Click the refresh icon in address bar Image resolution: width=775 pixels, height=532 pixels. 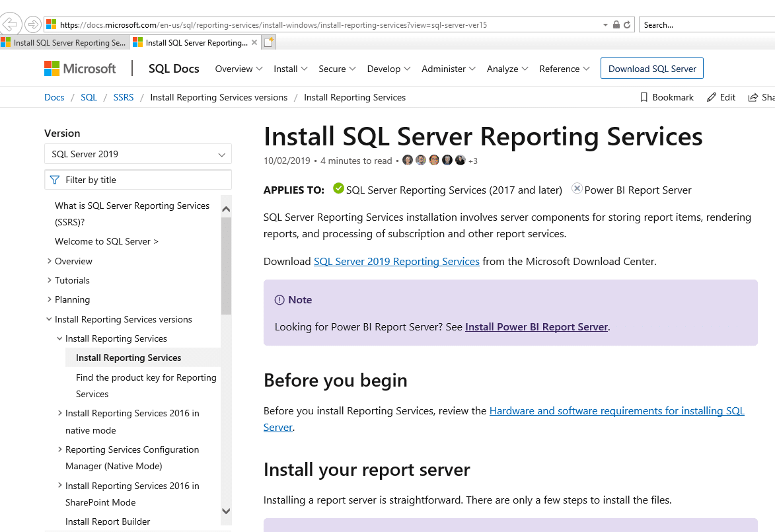627,25
